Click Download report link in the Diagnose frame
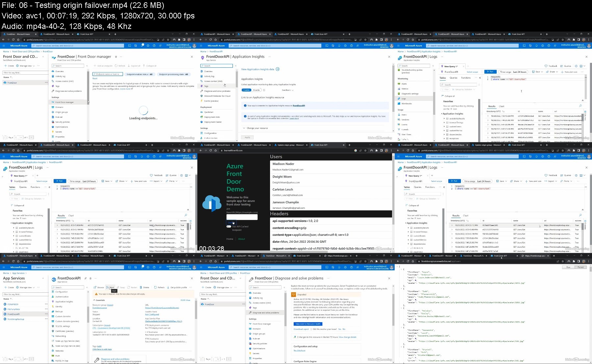592x364 pixels. pos(301,329)
